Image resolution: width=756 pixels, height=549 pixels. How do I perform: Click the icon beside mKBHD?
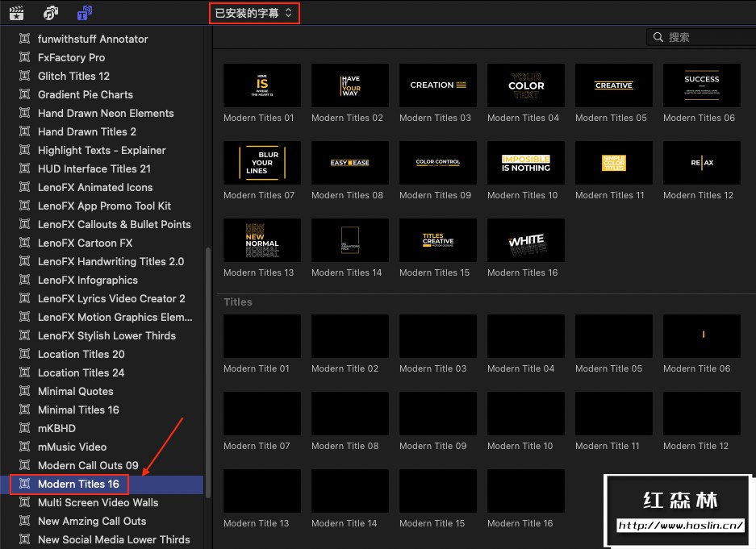click(24, 428)
